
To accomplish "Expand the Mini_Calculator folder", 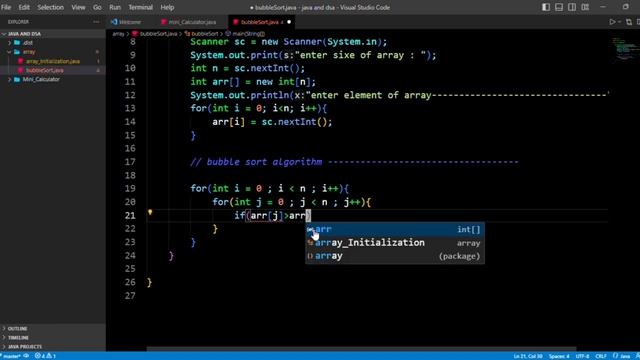I will click(x=41, y=79).
